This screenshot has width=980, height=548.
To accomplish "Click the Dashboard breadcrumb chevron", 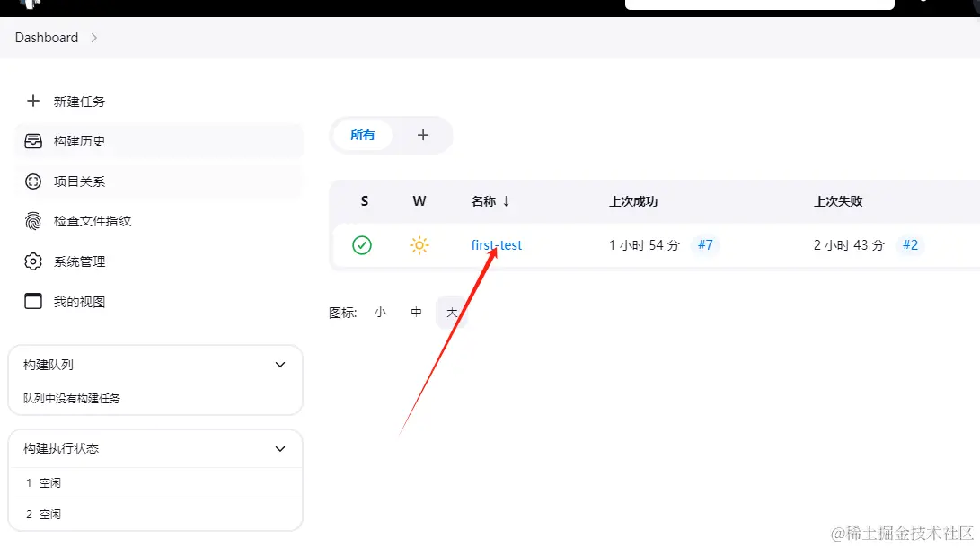I will coord(93,38).
